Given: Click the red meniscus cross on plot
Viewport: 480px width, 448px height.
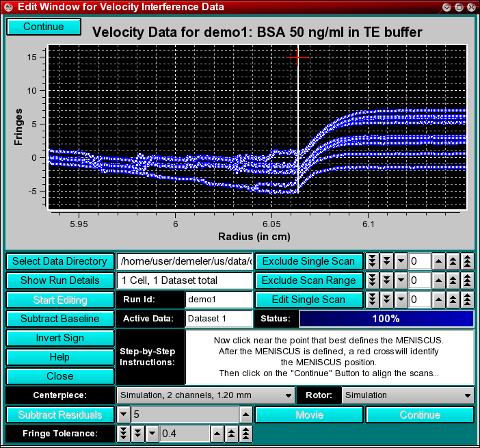Looking at the screenshot, I should (297, 57).
